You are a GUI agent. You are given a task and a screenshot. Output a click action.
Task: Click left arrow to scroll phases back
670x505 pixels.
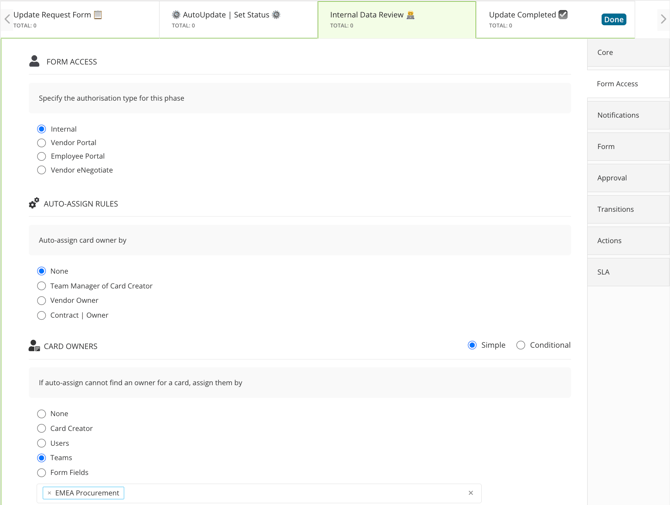7,19
